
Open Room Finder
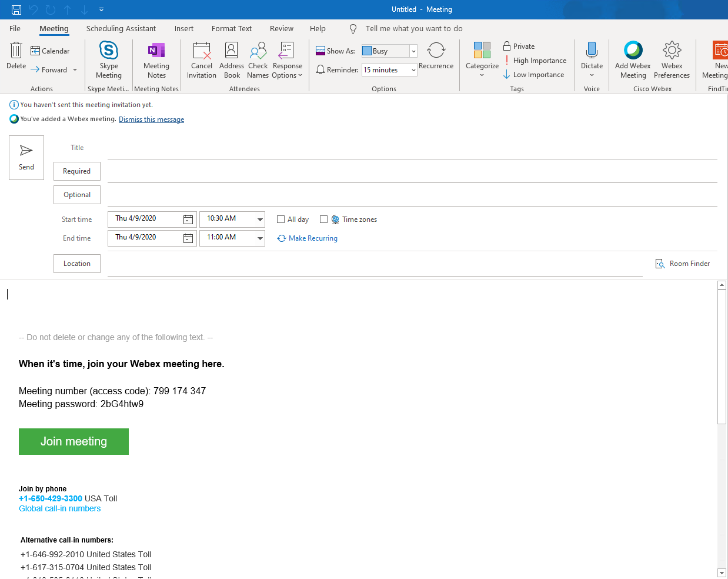[683, 264]
